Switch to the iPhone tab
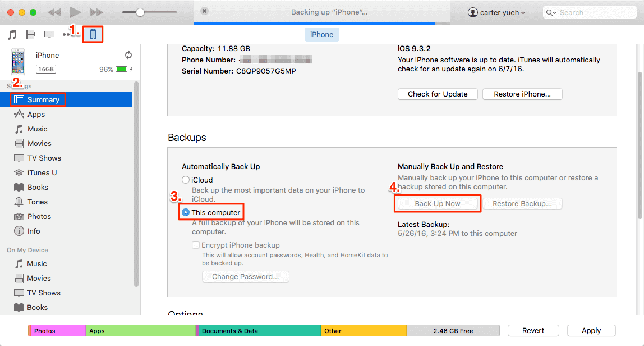The height and width of the screenshot is (346, 644). (321, 34)
